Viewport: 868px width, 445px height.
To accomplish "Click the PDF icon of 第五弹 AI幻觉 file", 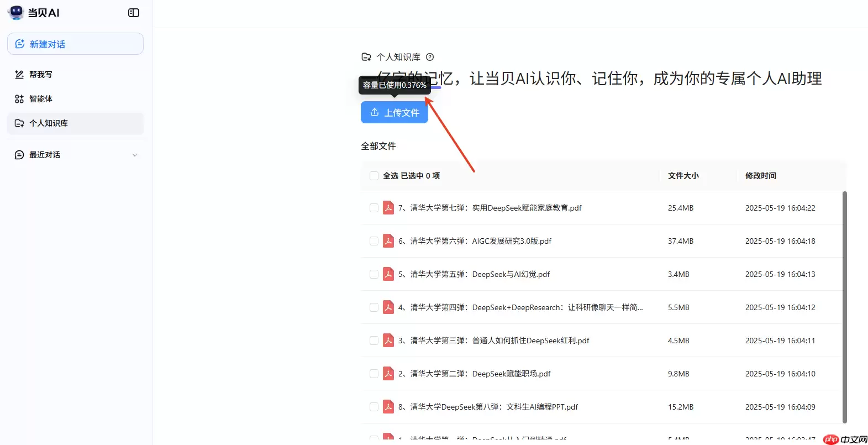I will tap(388, 274).
